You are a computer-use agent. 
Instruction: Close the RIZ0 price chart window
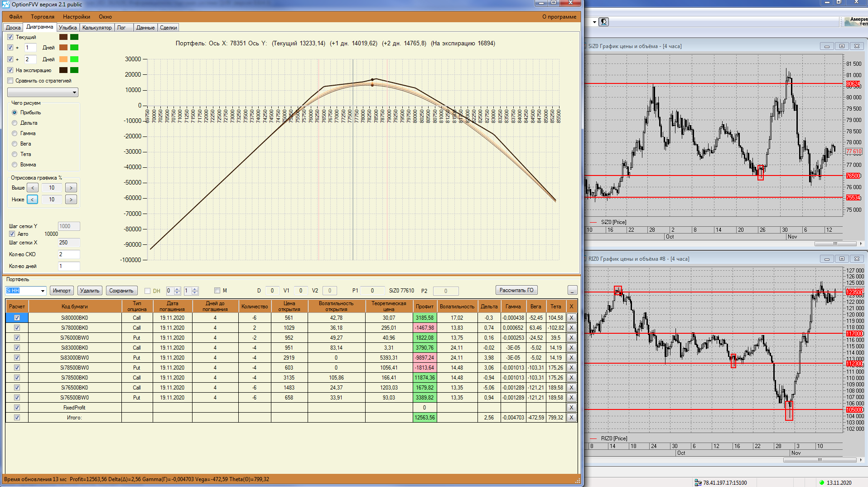[857, 259]
